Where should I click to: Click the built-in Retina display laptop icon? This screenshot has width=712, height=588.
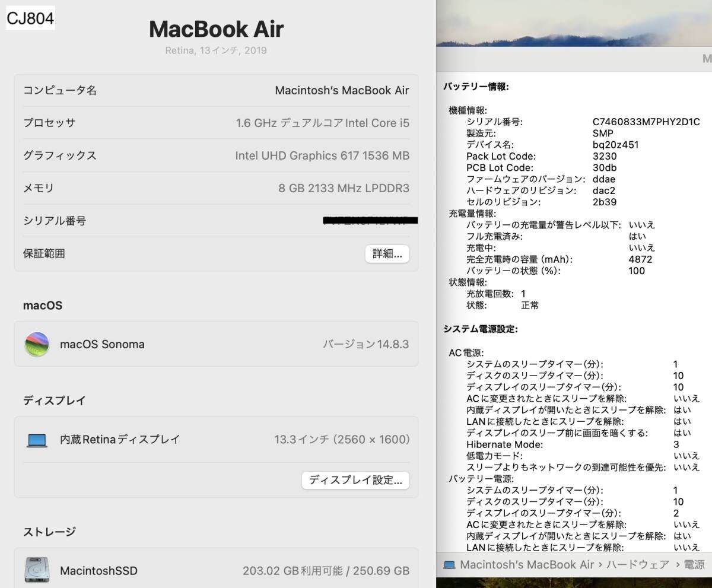(x=37, y=440)
